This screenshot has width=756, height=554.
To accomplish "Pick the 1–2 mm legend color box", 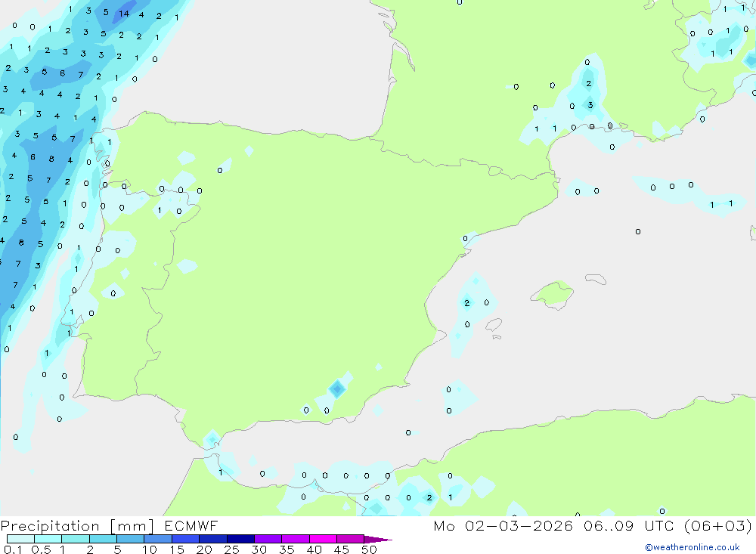I will click(76, 539).
